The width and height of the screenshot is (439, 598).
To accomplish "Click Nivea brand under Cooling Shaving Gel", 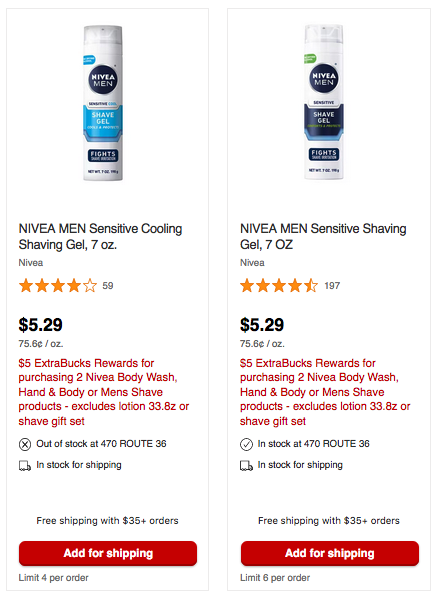I will (31, 263).
